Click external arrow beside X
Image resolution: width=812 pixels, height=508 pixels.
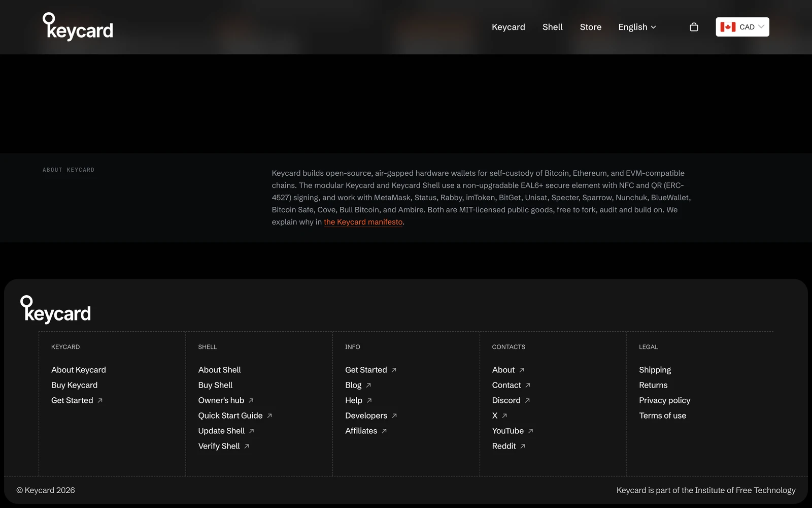(504, 416)
